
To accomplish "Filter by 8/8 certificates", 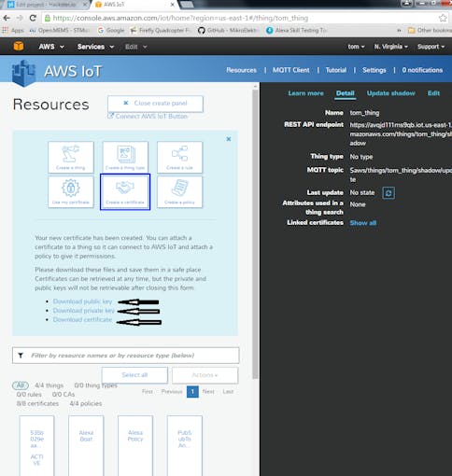I will [37, 403].
